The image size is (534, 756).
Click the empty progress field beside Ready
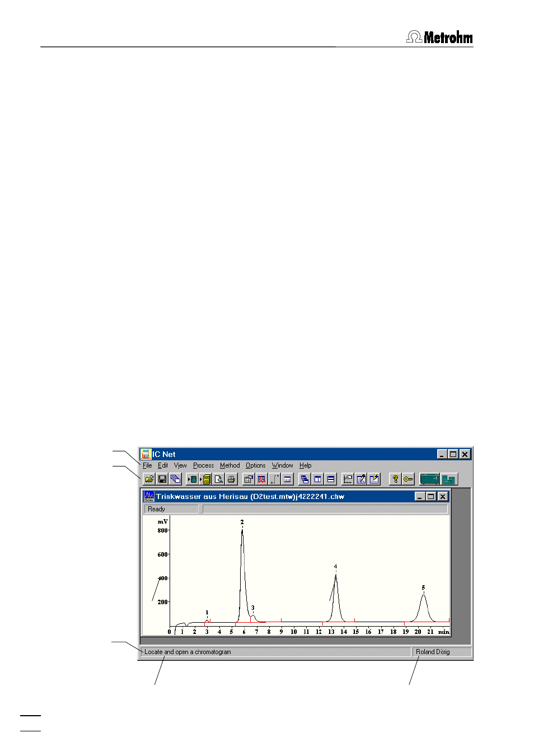point(325,509)
